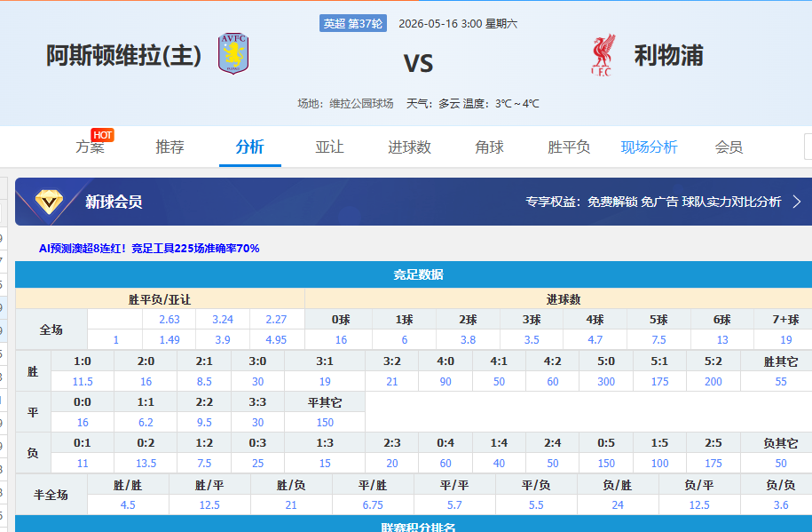Click home team name 阿斯顿维拉(主)
The width and height of the screenshot is (812, 532).
[123, 55]
